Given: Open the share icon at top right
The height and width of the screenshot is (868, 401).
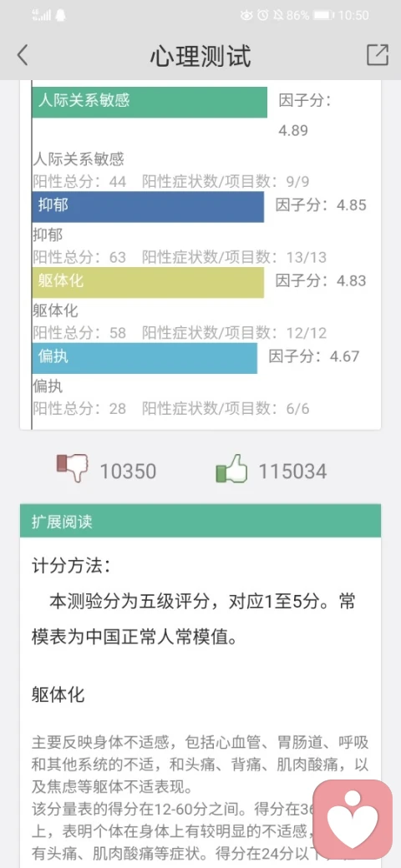Looking at the screenshot, I should [377, 55].
